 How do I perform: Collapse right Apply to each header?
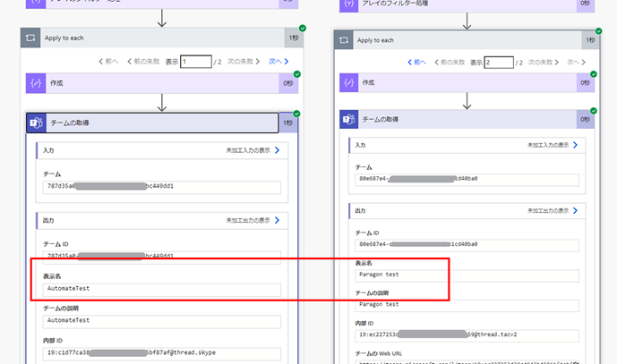click(467, 40)
